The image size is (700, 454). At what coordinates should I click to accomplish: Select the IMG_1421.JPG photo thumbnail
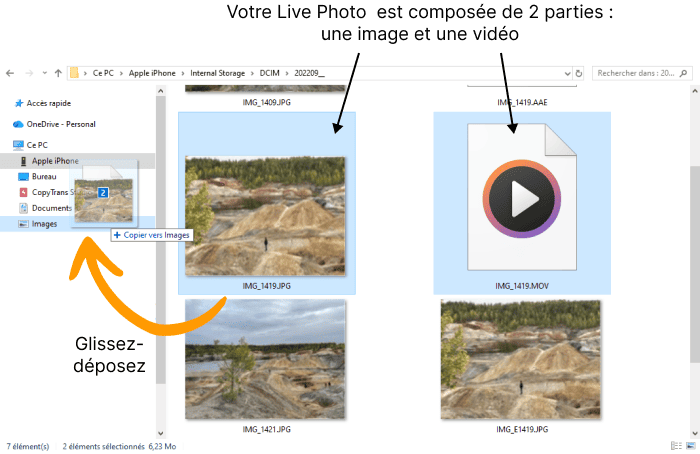[265, 359]
